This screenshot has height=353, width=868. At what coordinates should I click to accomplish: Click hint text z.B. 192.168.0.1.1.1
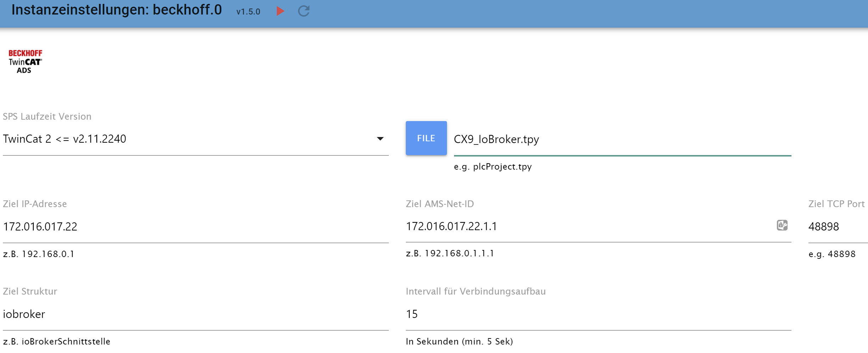pos(450,254)
